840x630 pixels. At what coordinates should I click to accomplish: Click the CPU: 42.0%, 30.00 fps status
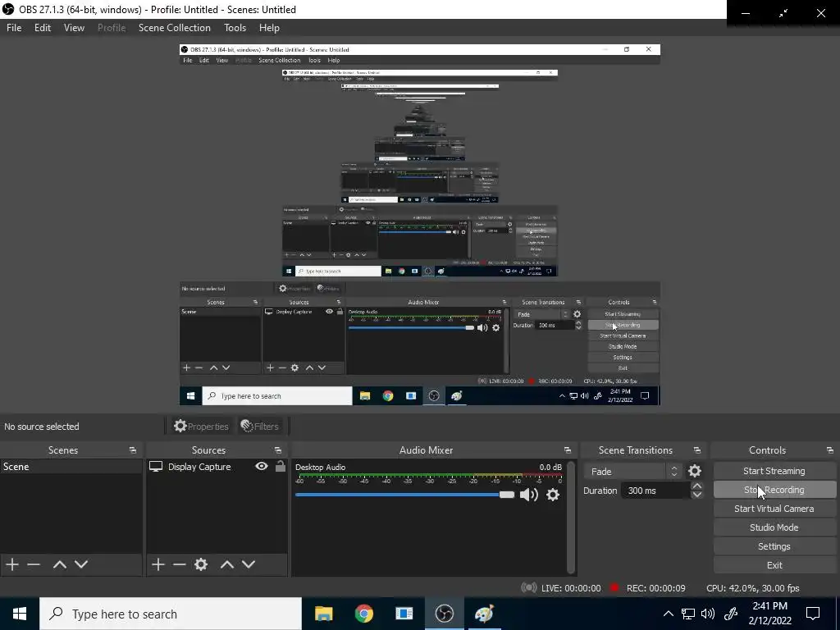pyautogui.click(x=753, y=588)
